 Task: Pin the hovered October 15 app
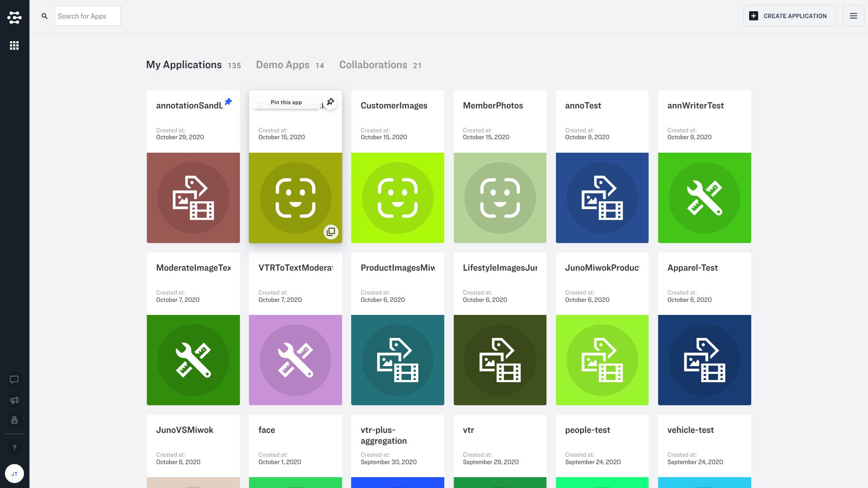[x=330, y=102]
